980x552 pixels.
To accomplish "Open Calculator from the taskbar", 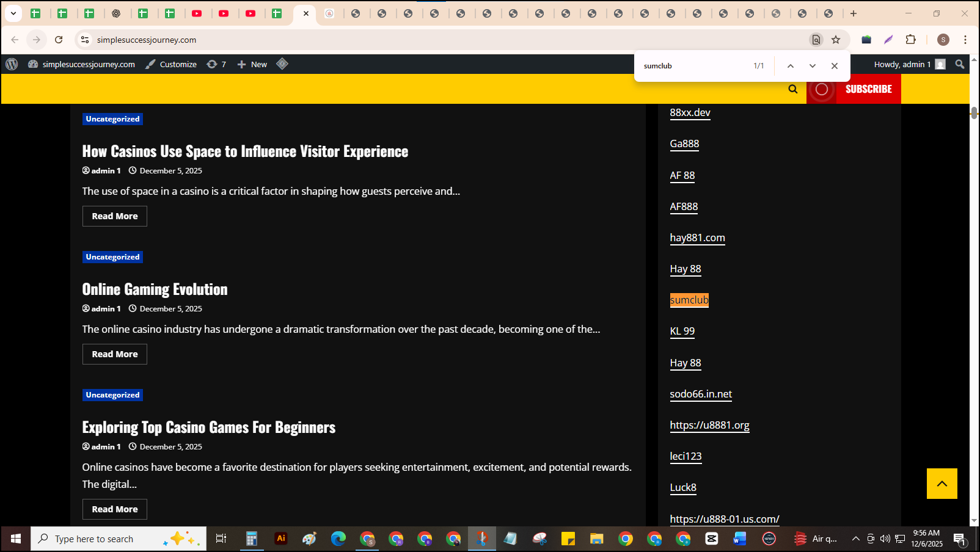I will (x=251, y=539).
